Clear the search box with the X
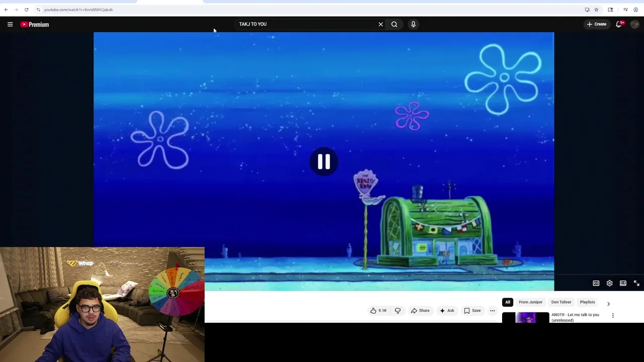This screenshot has height=362, width=644. tap(381, 24)
